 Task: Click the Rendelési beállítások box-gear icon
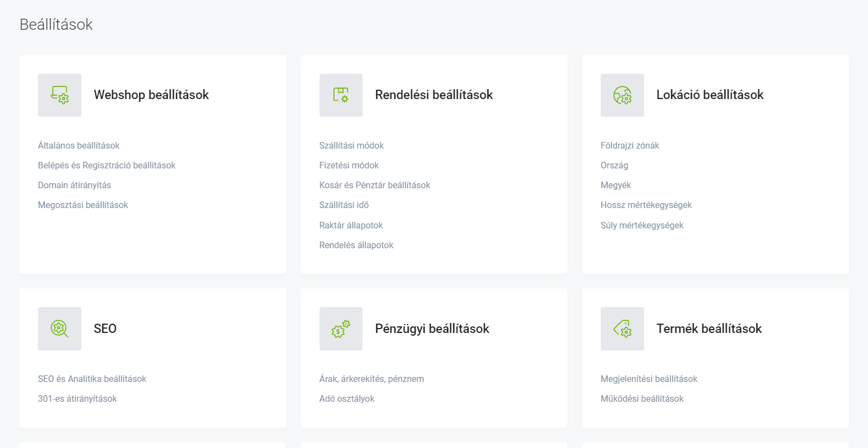pyautogui.click(x=341, y=95)
